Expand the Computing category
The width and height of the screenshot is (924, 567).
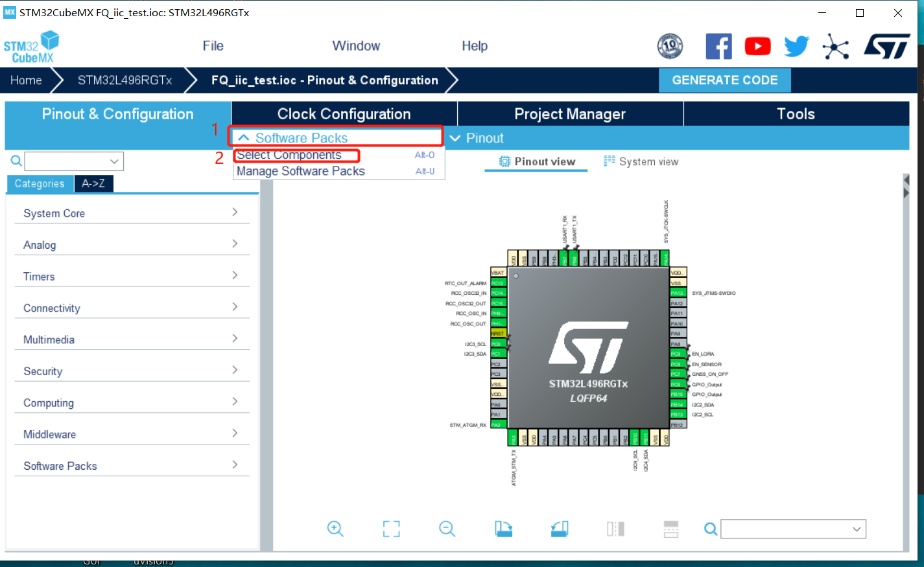click(132, 403)
